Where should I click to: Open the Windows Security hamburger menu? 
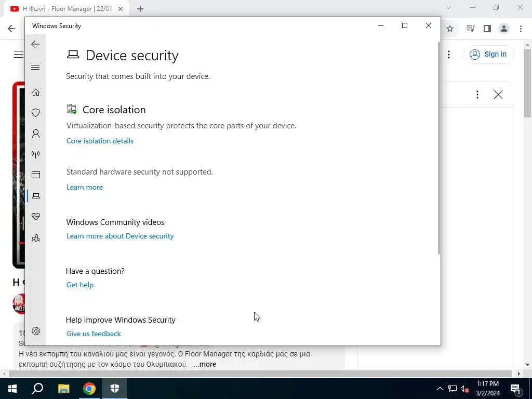(x=35, y=67)
